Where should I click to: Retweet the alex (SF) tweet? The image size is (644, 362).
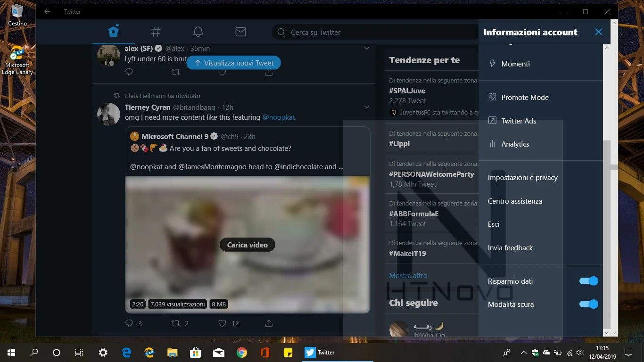coord(175,72)
